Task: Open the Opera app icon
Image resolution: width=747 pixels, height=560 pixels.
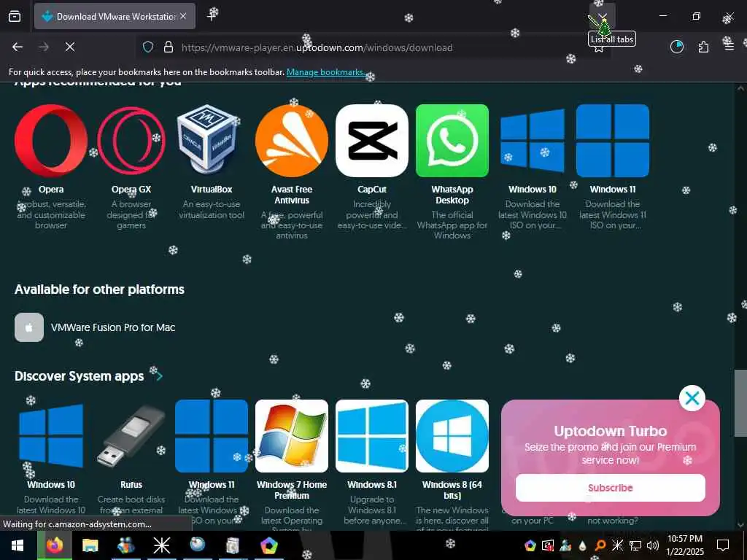Action: tap(51, 141)
